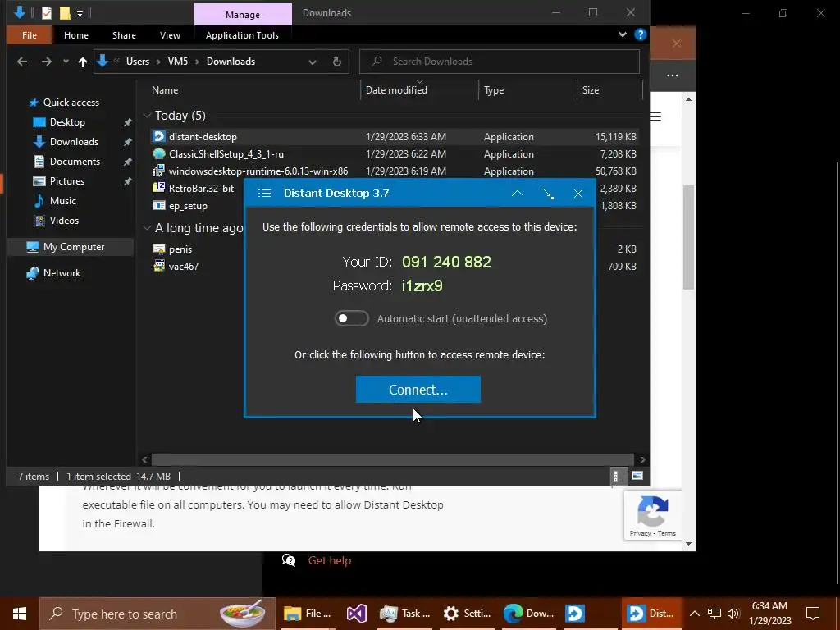Select My Computer in navigation pane

point(73,247)
